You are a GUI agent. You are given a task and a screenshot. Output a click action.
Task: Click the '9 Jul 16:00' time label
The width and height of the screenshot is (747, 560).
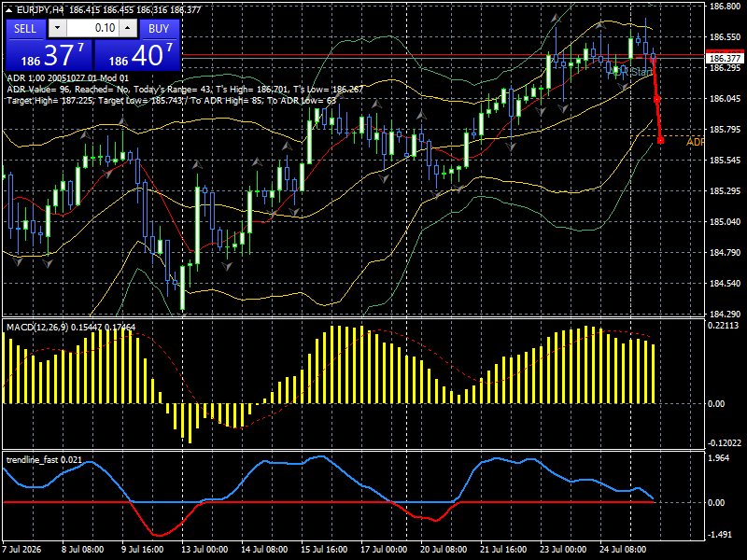[143, 549]
